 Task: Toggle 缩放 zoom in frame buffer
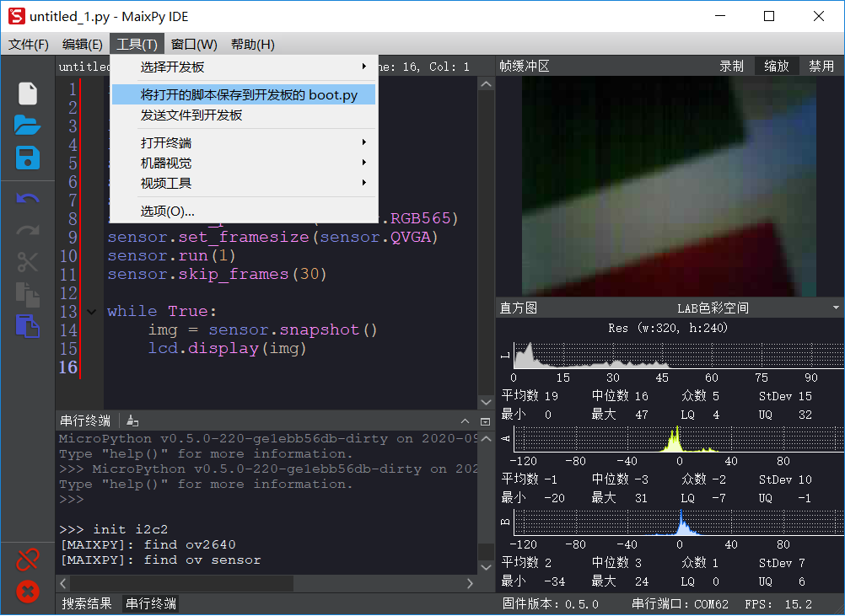coord(776,66)
